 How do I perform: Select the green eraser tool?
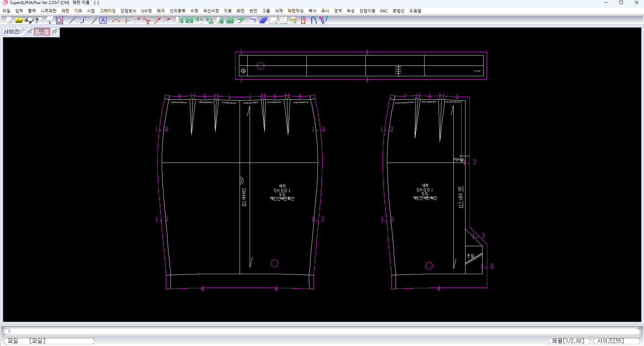(240, 20)
